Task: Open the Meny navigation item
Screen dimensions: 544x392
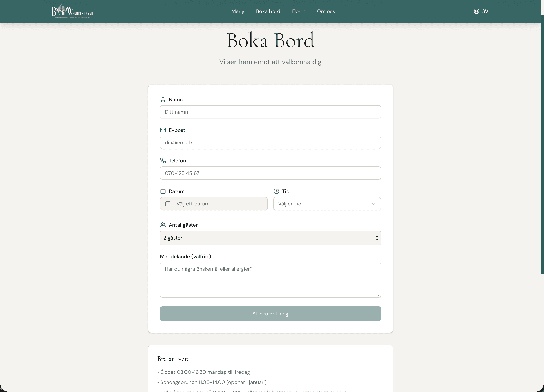Action: [x=238, y=11]
